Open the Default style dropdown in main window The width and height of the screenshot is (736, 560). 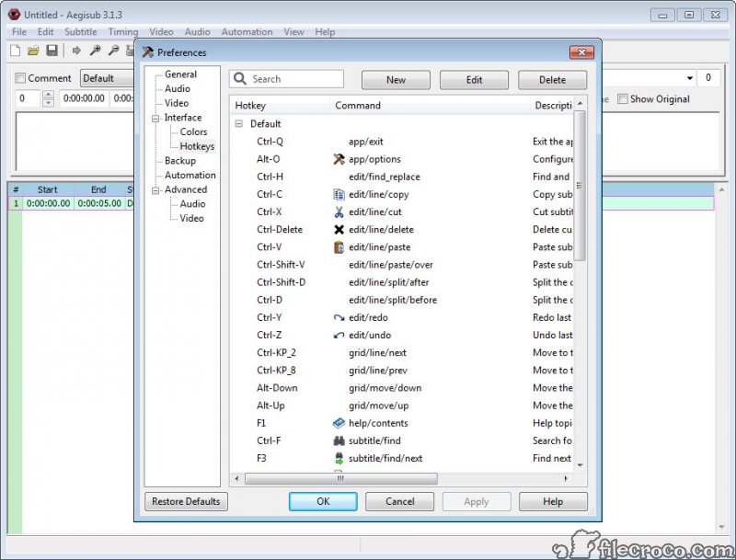coord(108,78)
